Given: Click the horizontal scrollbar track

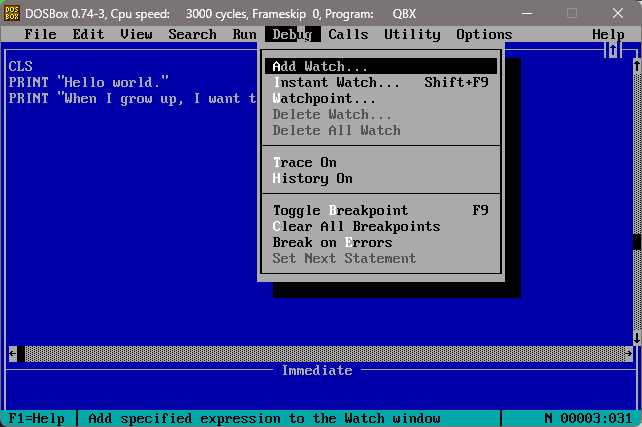Looking at the screenshot, I should [x=324, y=354].
